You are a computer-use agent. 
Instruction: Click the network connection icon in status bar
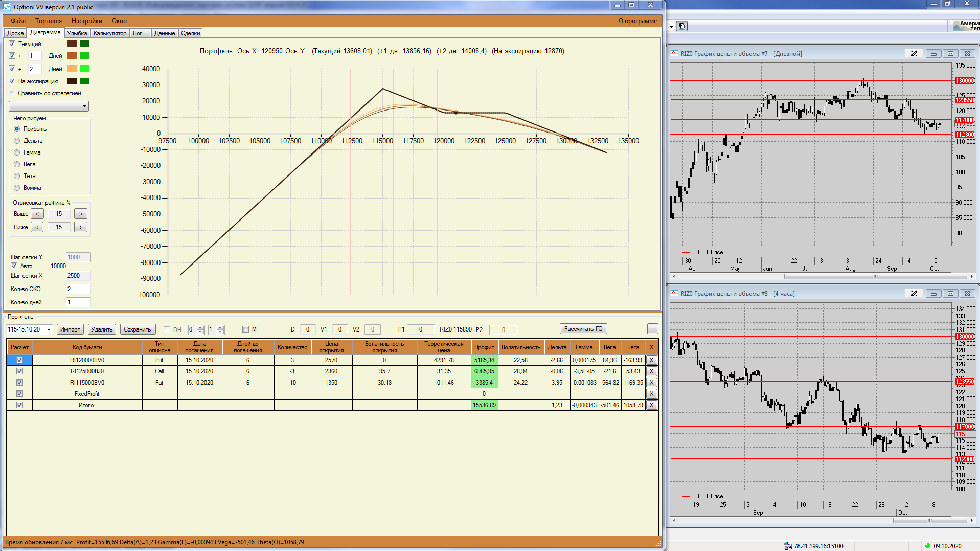[788, 546]
